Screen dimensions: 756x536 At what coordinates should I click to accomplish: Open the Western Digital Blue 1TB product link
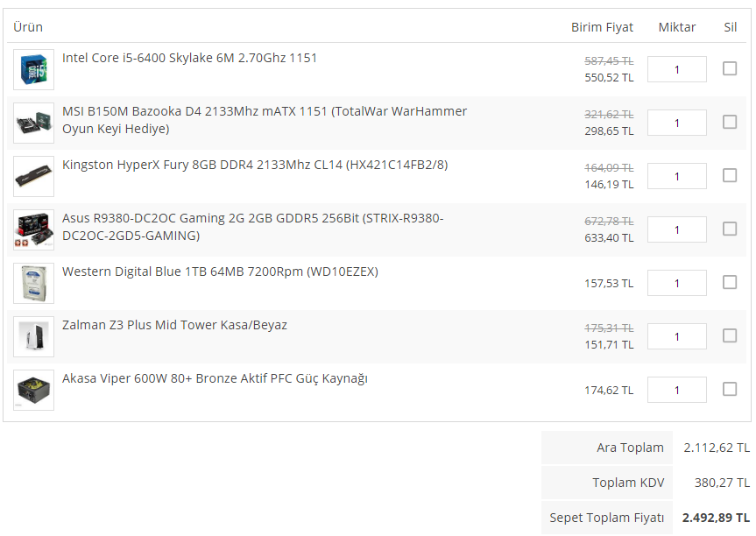tap(220, 272)
